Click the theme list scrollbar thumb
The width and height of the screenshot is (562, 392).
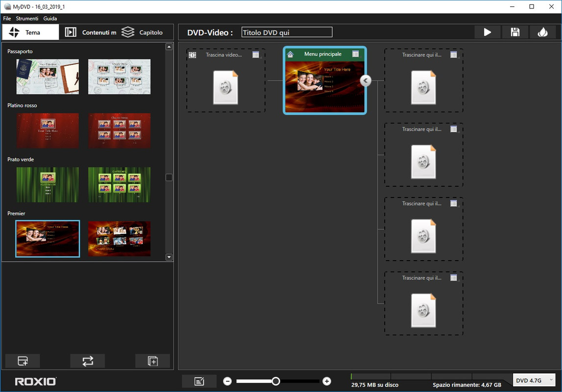tap(169, 177)
